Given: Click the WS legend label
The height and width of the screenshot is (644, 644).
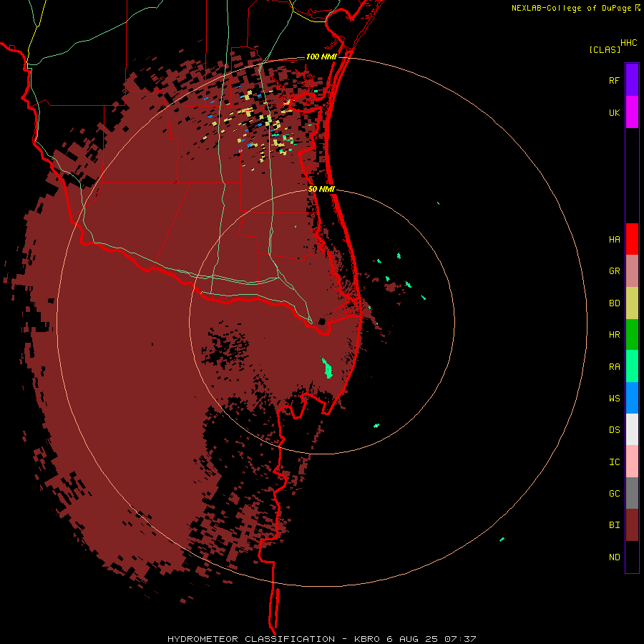Looking at the screenshot, I should pos(614,399).
